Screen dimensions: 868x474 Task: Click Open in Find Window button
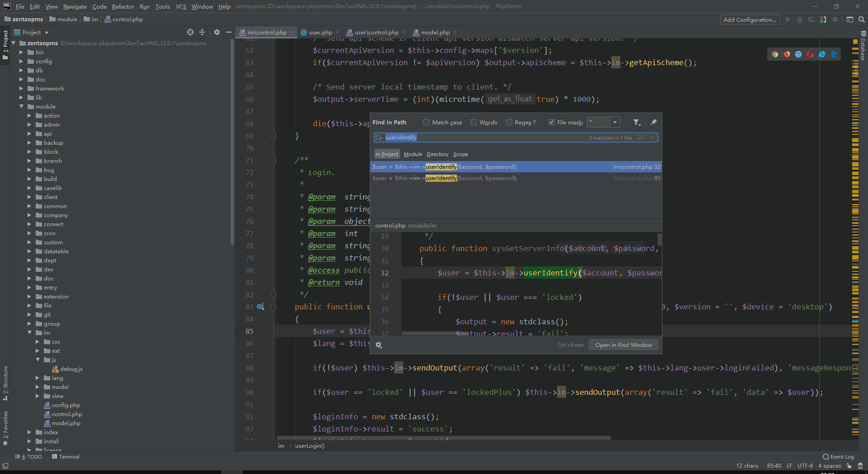(x=623, y=345)
